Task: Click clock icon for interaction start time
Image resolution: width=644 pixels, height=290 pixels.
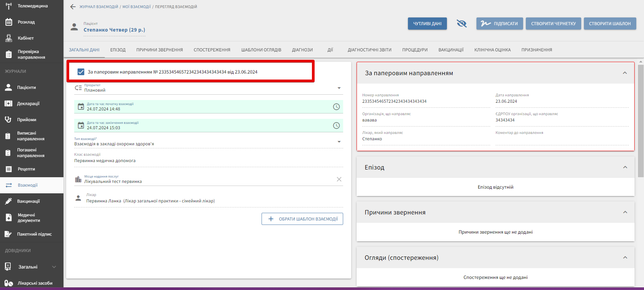Action: tap(336, 107)
